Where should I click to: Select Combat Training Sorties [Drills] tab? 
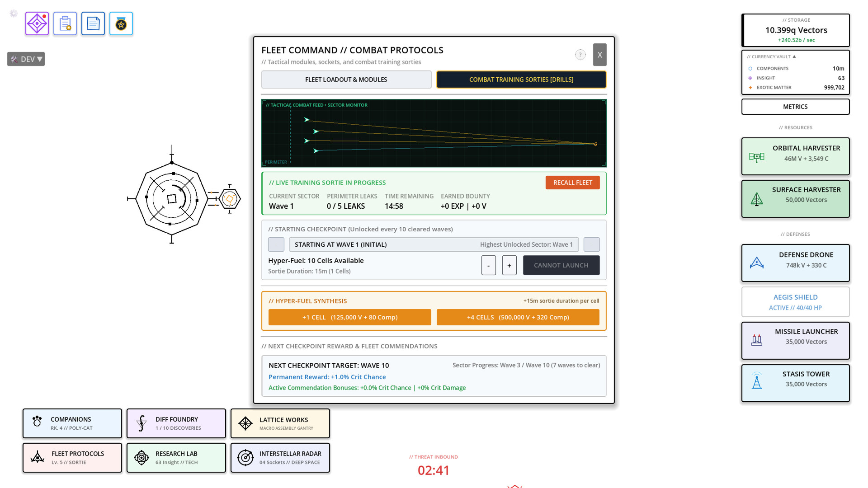pos(521,80)
